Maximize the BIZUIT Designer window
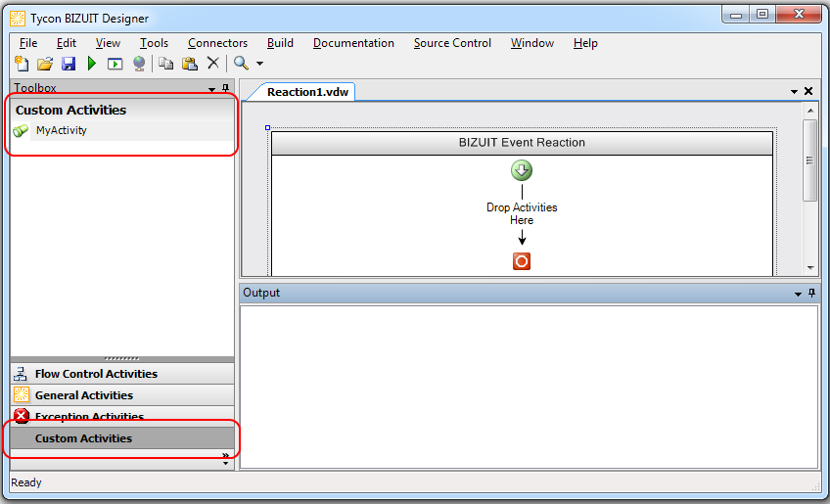The width and height of the screenshot is (830, 504). (x=762, y=15)
